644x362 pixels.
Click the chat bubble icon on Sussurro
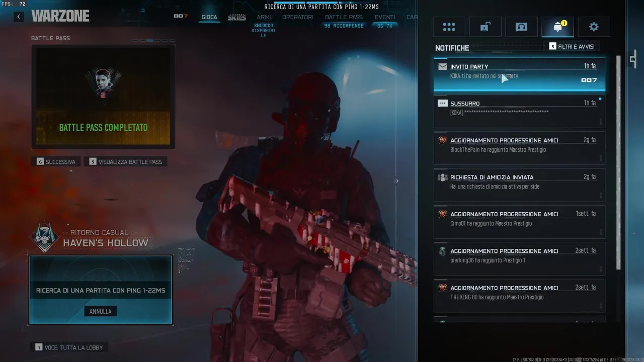(x=442, y=104)
